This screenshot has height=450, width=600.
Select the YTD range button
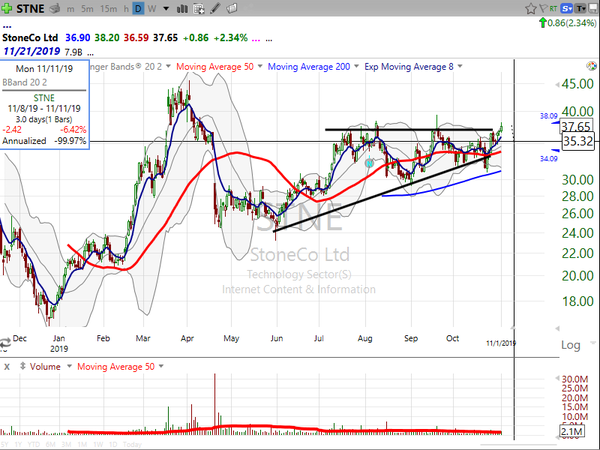34,445
